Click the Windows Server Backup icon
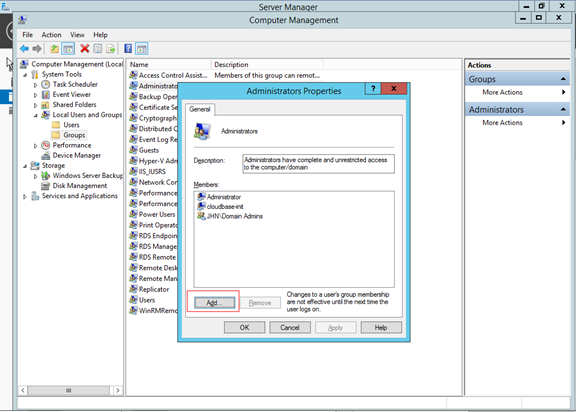The image size is (580, 412). [x=45, y=176]
